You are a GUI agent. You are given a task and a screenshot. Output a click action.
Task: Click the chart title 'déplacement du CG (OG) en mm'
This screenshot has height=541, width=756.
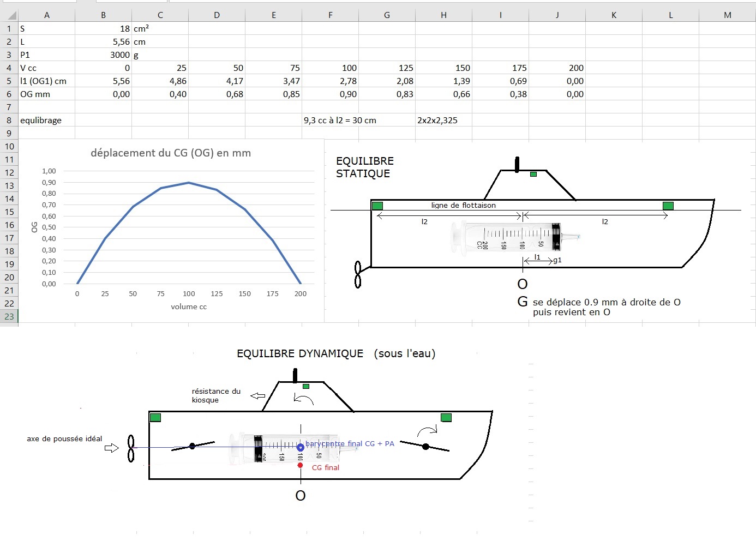(171, 153)
